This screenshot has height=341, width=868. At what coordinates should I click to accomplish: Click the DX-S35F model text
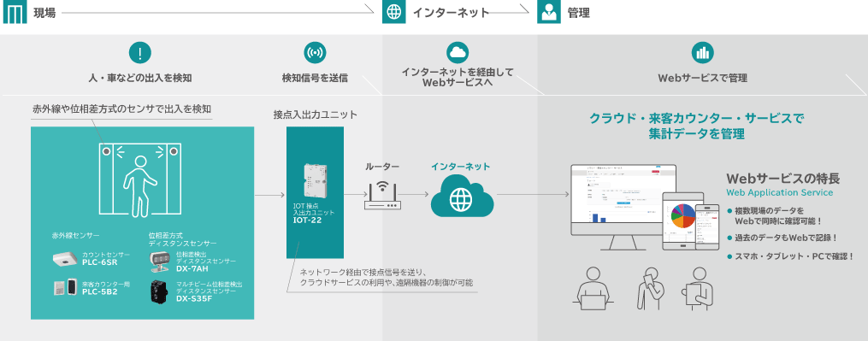pos(194,298)
